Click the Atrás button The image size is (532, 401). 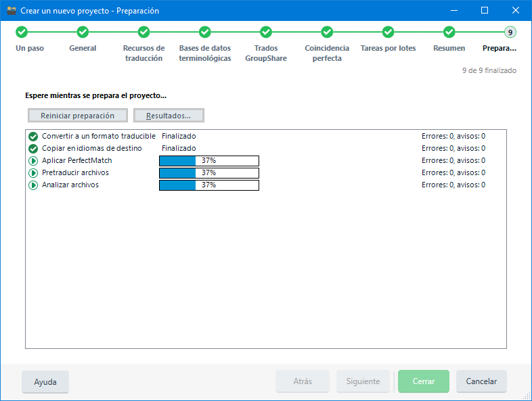tap(303, 381)
